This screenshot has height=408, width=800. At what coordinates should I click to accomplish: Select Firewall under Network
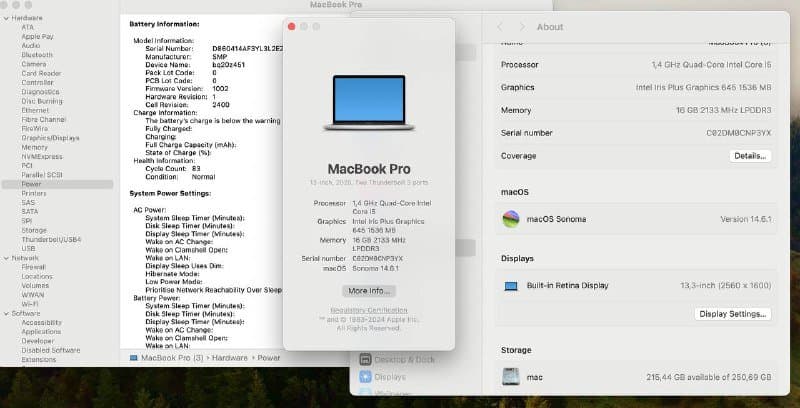pos(33,267)
